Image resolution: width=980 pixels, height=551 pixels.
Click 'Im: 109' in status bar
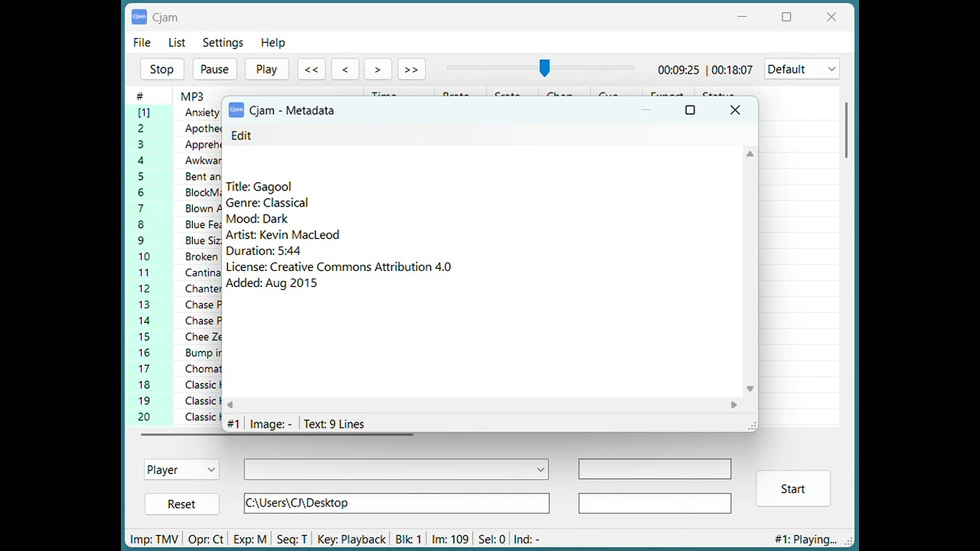[x=450, y=540]
